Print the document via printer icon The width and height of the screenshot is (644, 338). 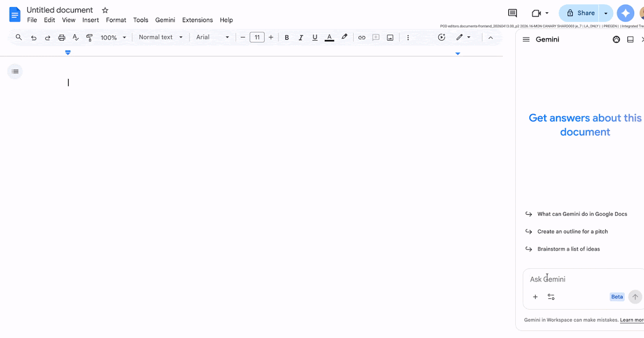(x=62, y=38)
